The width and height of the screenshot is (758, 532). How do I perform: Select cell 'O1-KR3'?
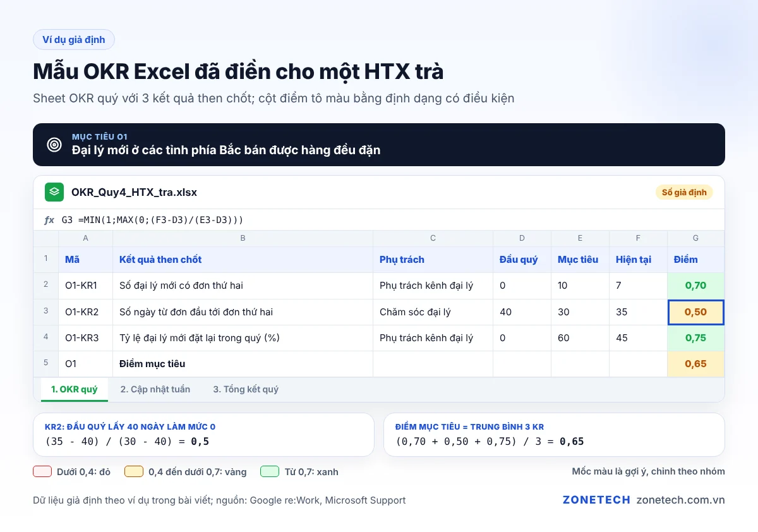85,338
